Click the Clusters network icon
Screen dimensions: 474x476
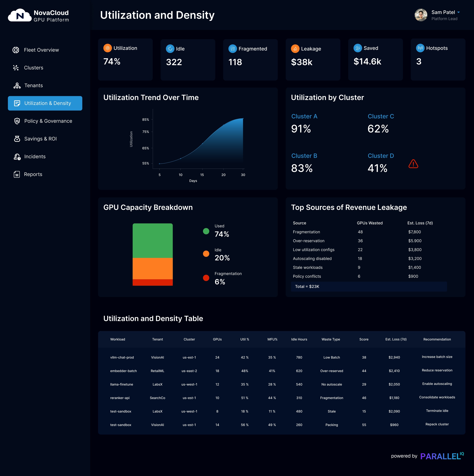(16, 68)
